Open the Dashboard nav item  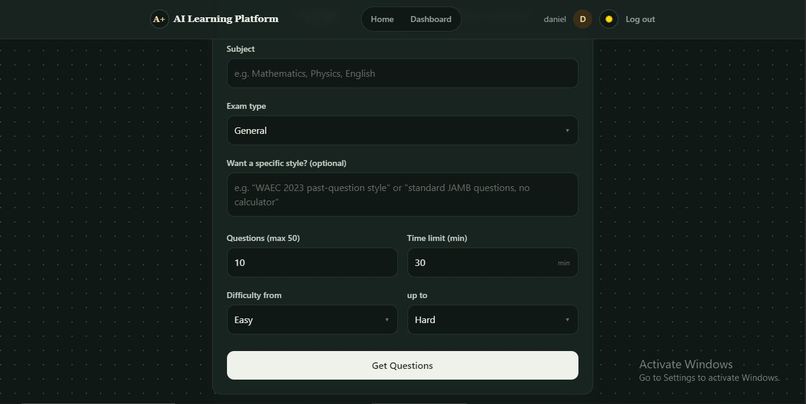[x=431, y=19]
